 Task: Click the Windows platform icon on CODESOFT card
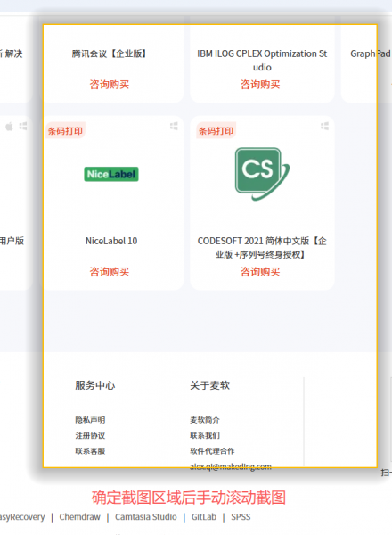[324, 127]
